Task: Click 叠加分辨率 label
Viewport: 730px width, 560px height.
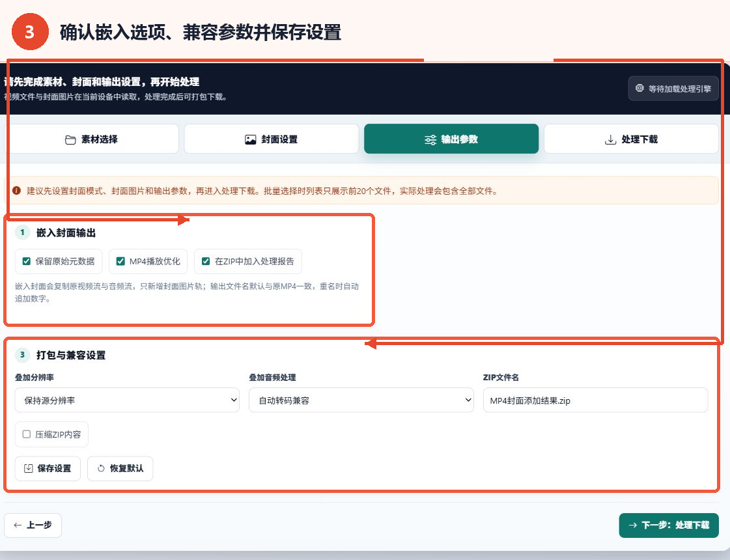Action: [35, 378]
